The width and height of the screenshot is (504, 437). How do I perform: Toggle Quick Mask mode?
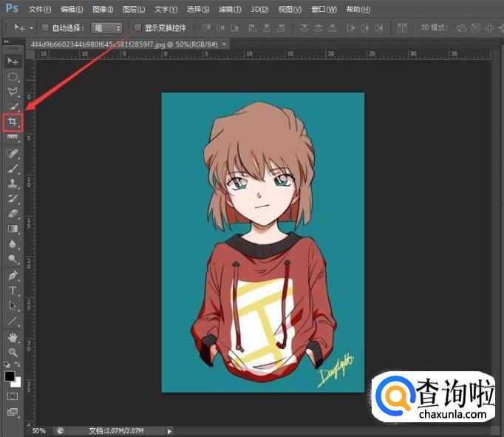click(13, 396)
